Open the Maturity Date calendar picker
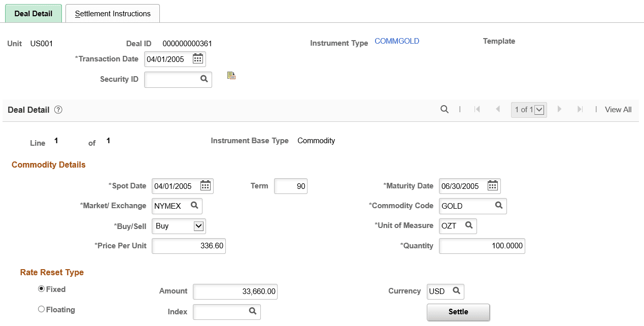The height and width of the screenshot is (326, 644). point(492,186)
